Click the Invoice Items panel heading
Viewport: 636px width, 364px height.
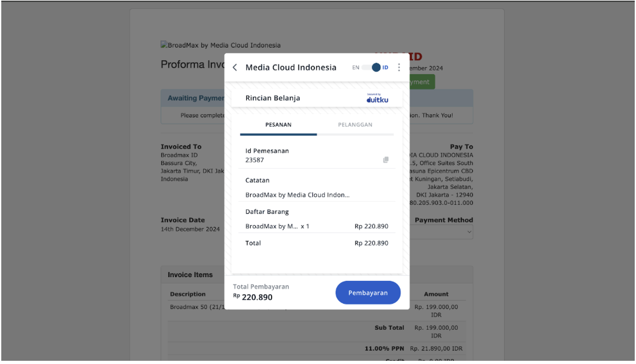tap(190, 275)
